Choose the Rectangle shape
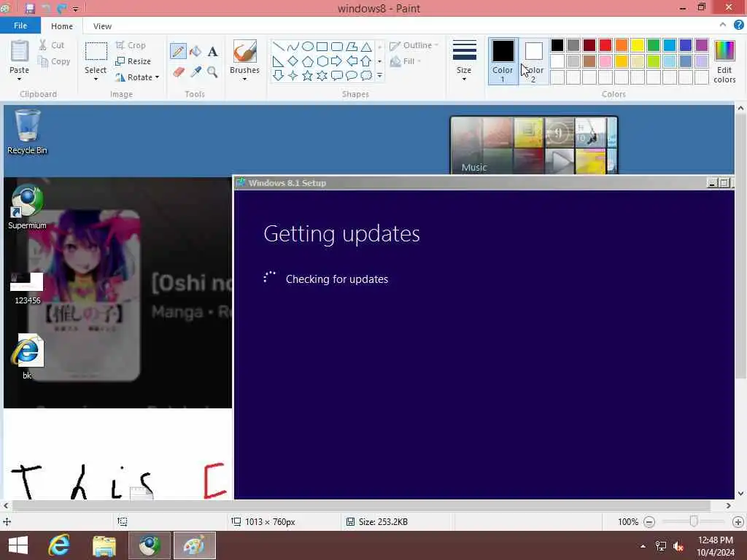Screen dimensions: 747x560 [322, 46]
